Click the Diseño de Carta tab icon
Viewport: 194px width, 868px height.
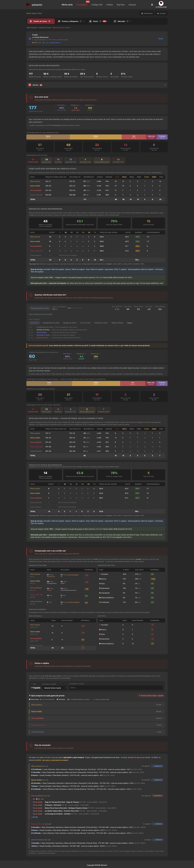(x=30, y=21)
